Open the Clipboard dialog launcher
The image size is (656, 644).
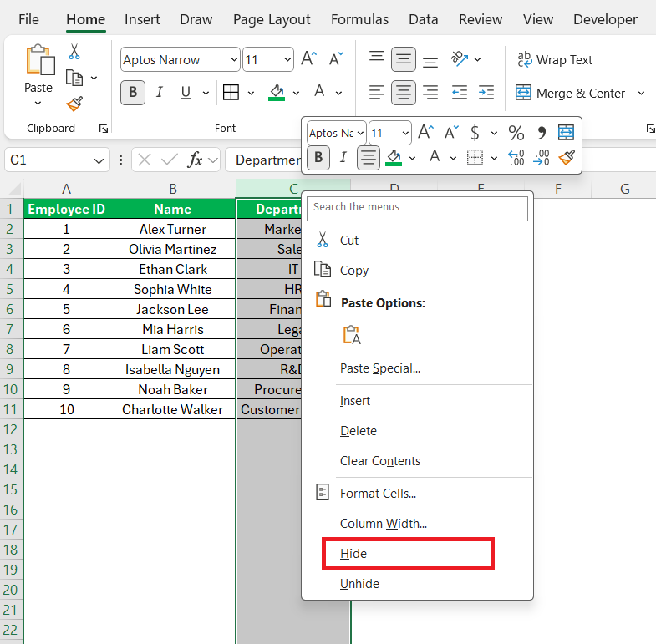point(104,129)
